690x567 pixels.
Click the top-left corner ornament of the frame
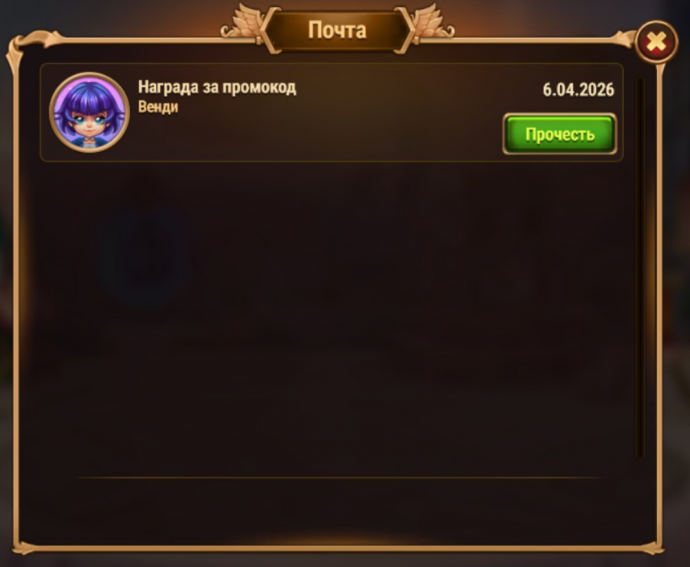(24, 46)
